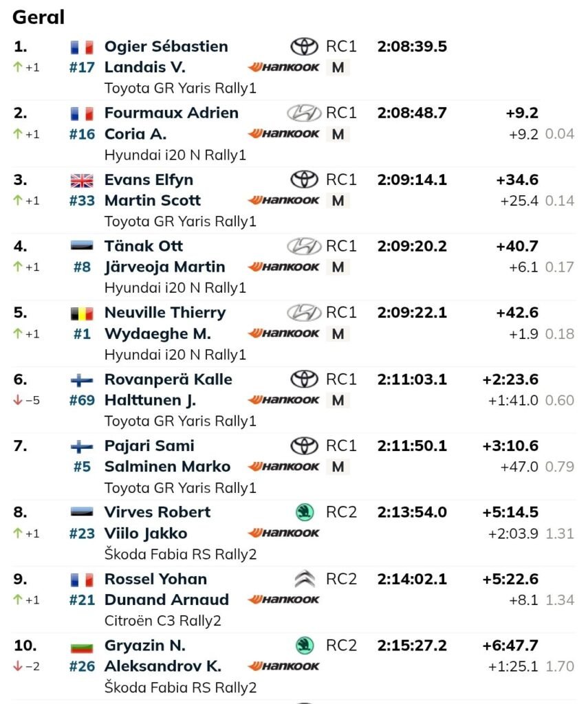The height and width of the screenshot is (704, 588).
Task: Click the Finnish flag beside Rovanperä Kalle
Action: point(82,380)
